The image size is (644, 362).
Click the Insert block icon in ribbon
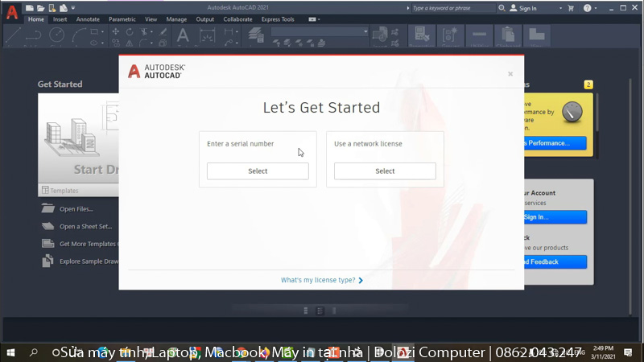click(x=379, y=35)
